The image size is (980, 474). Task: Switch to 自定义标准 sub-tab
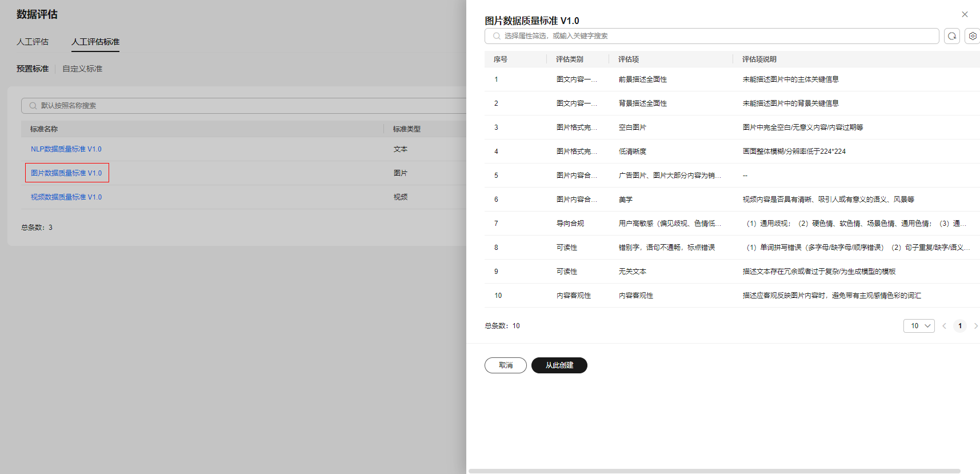[x=82, y=69]
